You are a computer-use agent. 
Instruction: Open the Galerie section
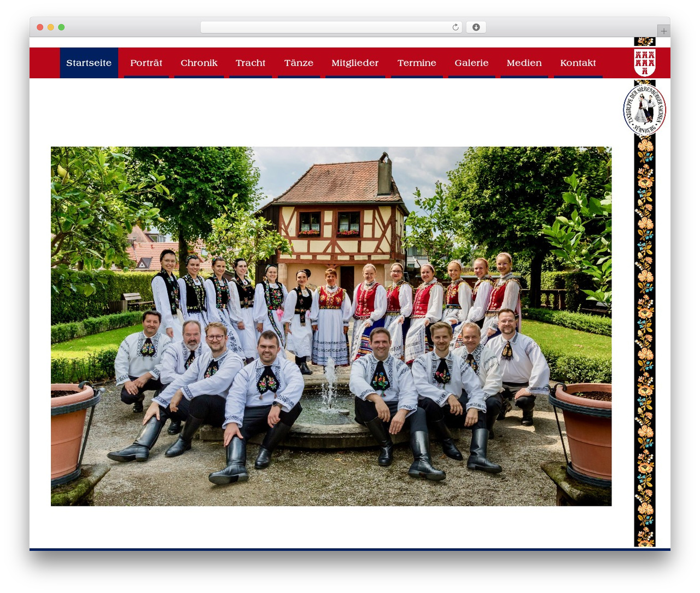point(471,63)
